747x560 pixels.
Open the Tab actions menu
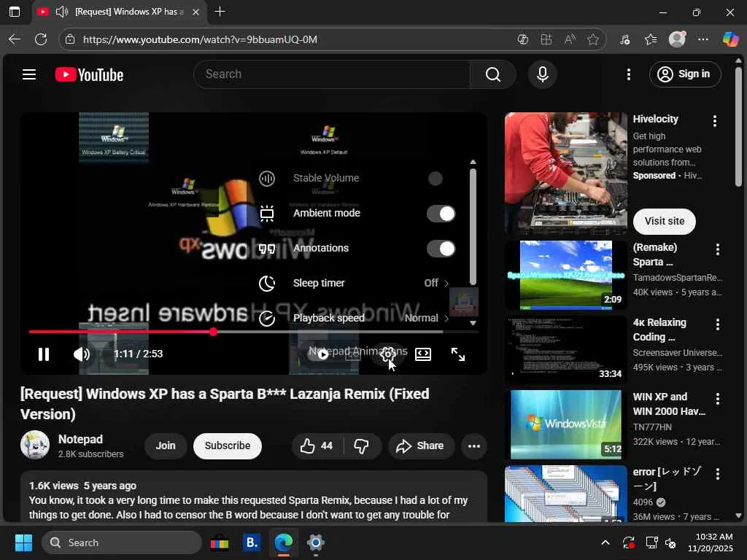[x=15, y=12]
